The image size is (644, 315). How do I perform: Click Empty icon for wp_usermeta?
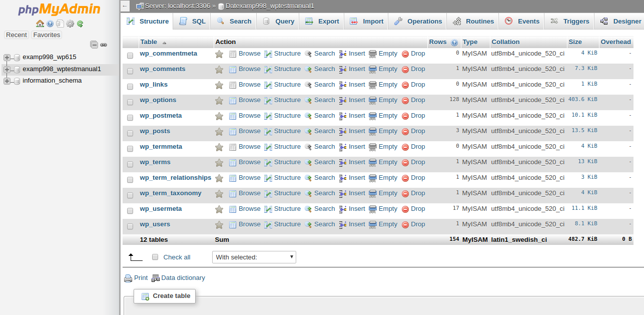[x=373, y=209]
